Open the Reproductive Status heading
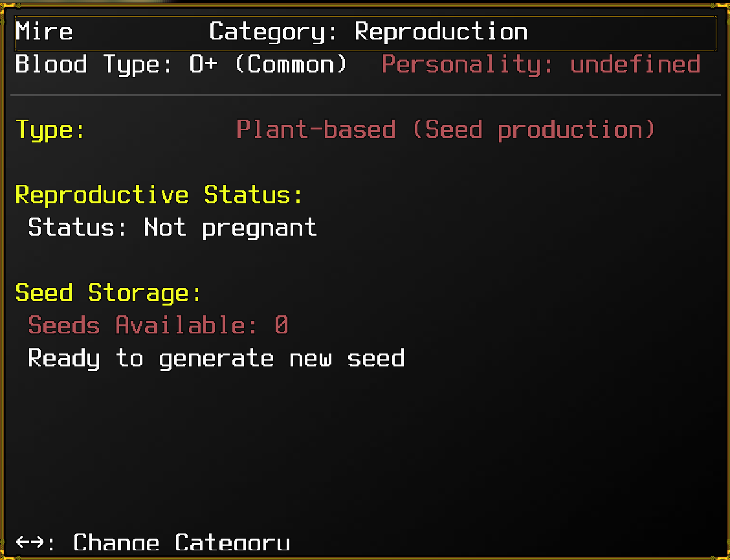This screenshot has width=730, height=560. (159, 195)
